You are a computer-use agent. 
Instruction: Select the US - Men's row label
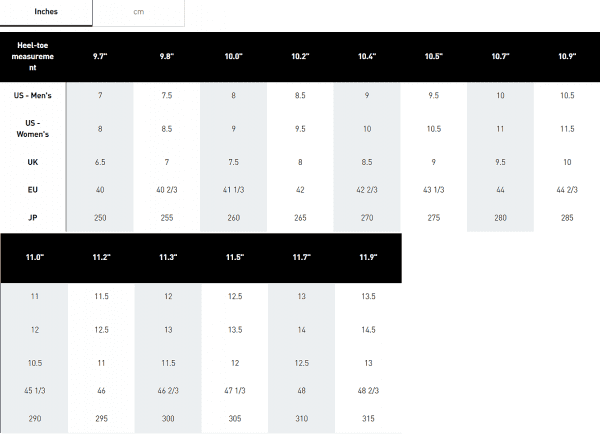coord(34,95)
